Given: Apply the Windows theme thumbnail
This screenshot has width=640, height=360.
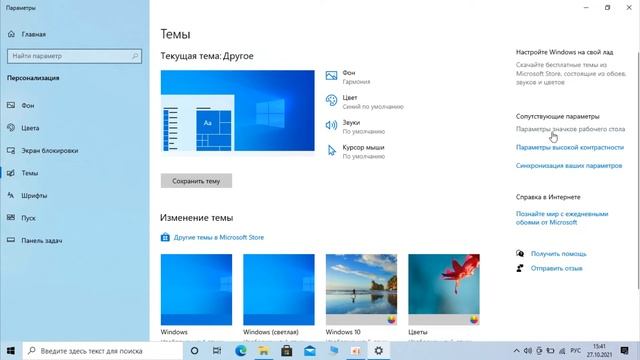Looking at the screenshot, I should pos(196,289).
